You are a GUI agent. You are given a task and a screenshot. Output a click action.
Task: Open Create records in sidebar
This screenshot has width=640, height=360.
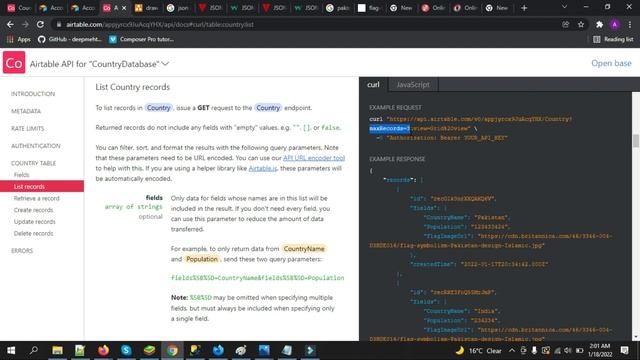click(x=33, y=210)
